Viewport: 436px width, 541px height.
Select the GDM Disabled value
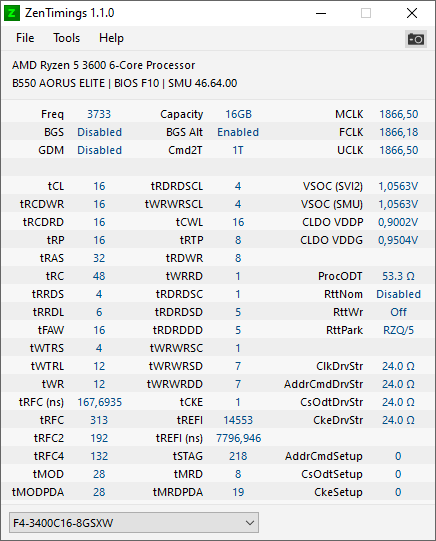click(x=99, y=150)
